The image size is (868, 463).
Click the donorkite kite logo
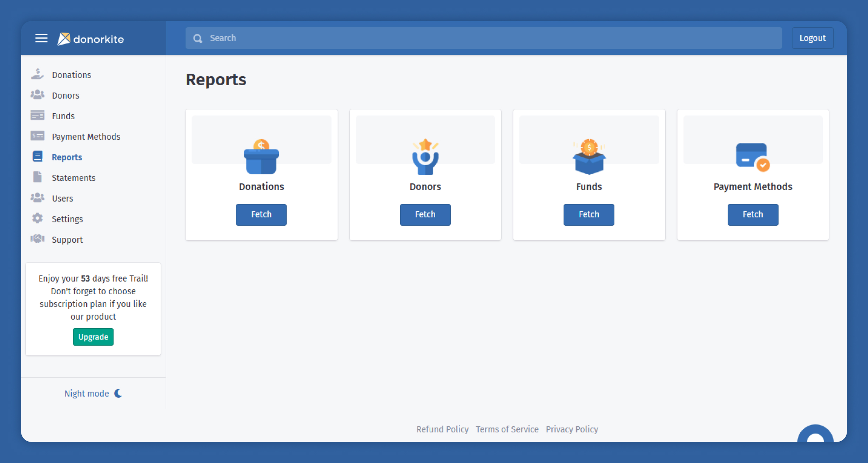[x=64, y=39]
